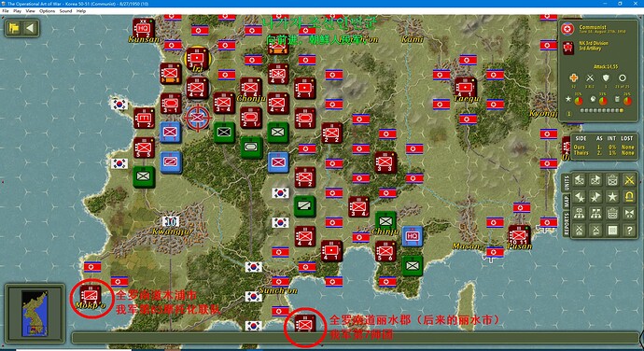The image size is (644, 351).
Task: Switch to the UNITS side tab
Action: (x=567, y=182)
